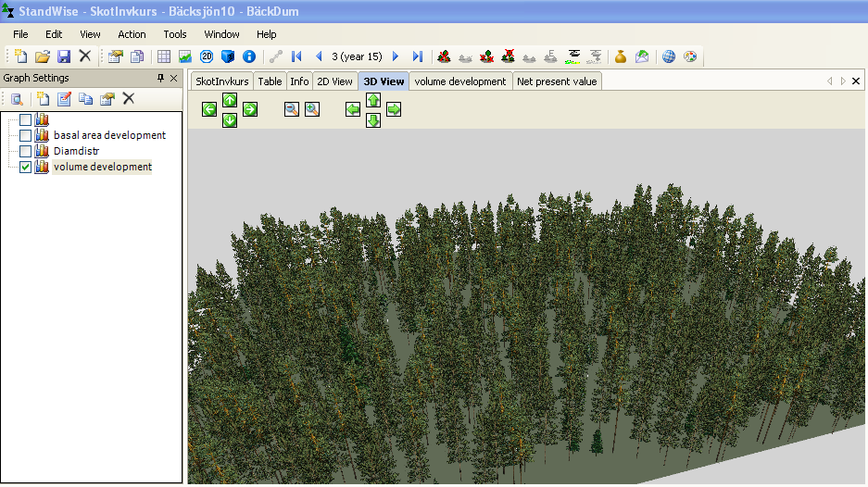Switch to the Net present value tab

click(x=557, y=81)
